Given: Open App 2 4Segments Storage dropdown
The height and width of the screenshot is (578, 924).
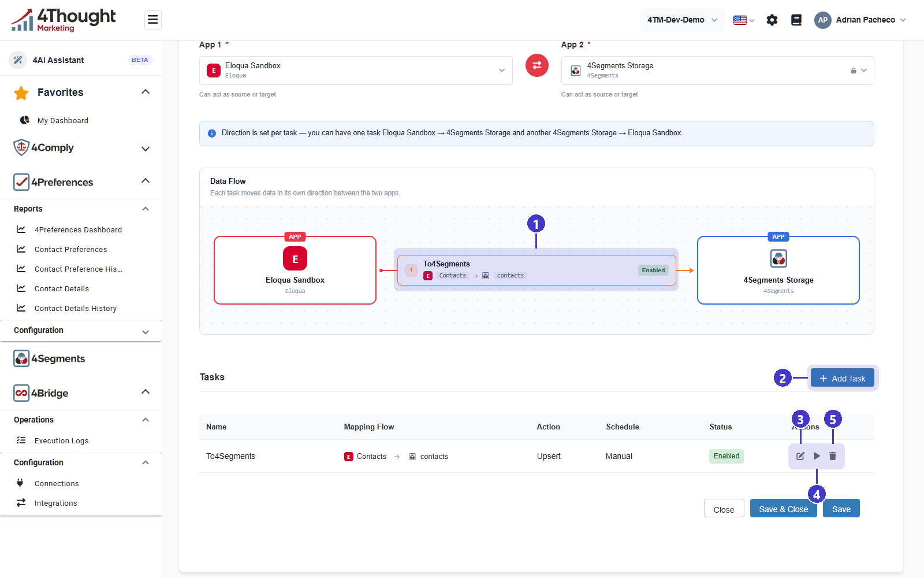Looking at the screenshot, I should [717, 71].
